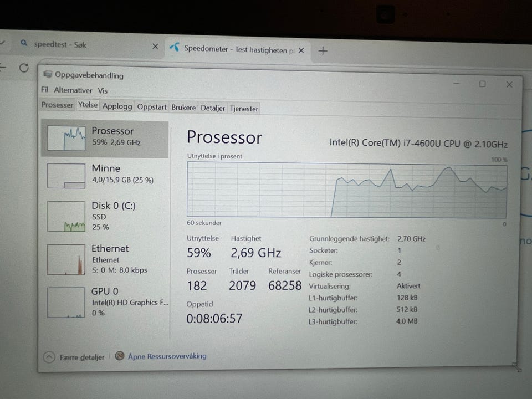Image resolution: width=532 pixels, height=399 pixels.
Task: Switch to the Speedometer browser tab
Action: point(238,50)
